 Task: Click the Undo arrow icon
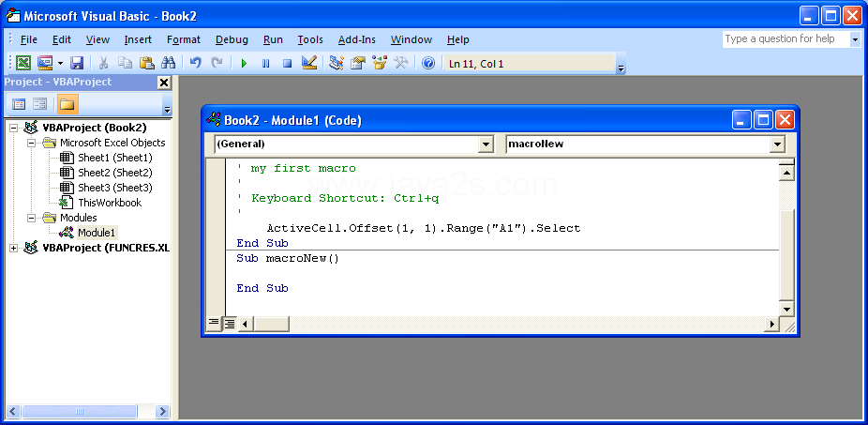pos(195,63)
